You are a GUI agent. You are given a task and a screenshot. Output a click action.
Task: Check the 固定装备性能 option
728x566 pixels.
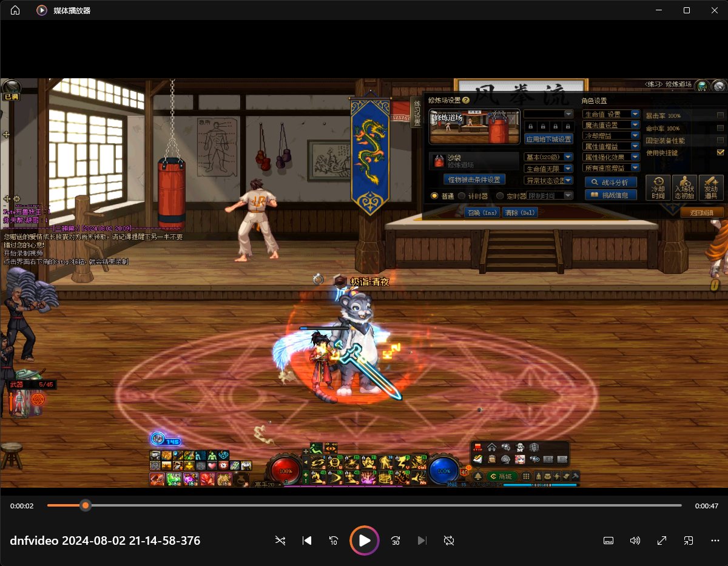click(x=720, y=140)
